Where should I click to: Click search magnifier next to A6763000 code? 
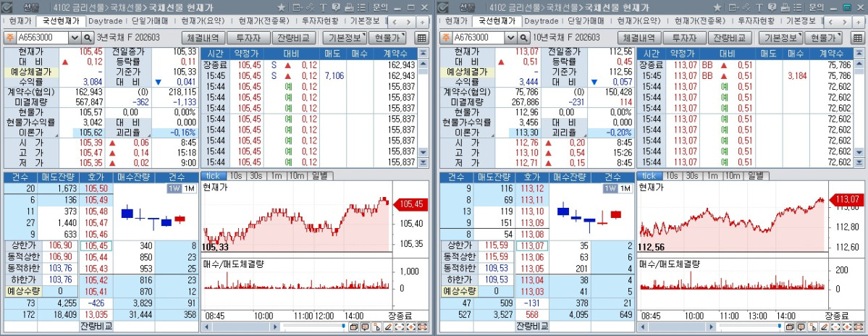pyautogui.click(x=523, y=38)
